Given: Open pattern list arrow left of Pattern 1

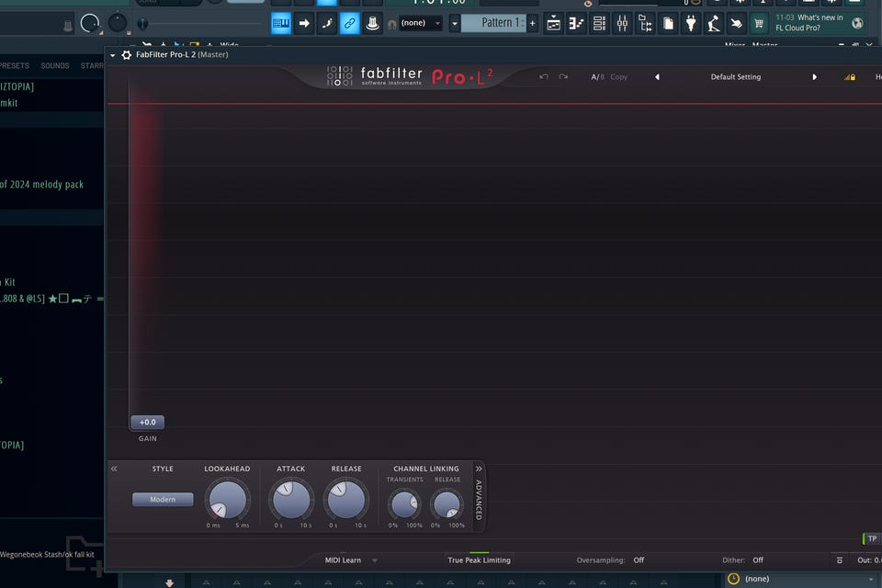Looking at the screenshot, I should [455, 24].
